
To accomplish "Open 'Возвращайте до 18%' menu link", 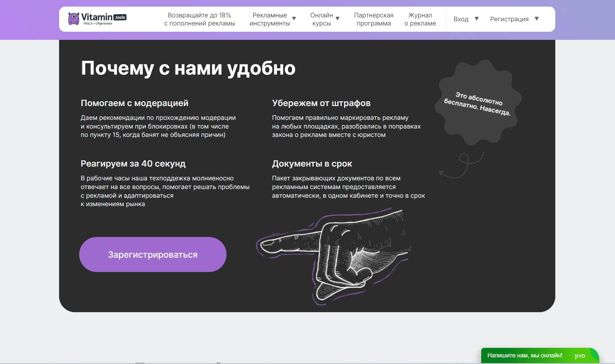I will point(199,19).
